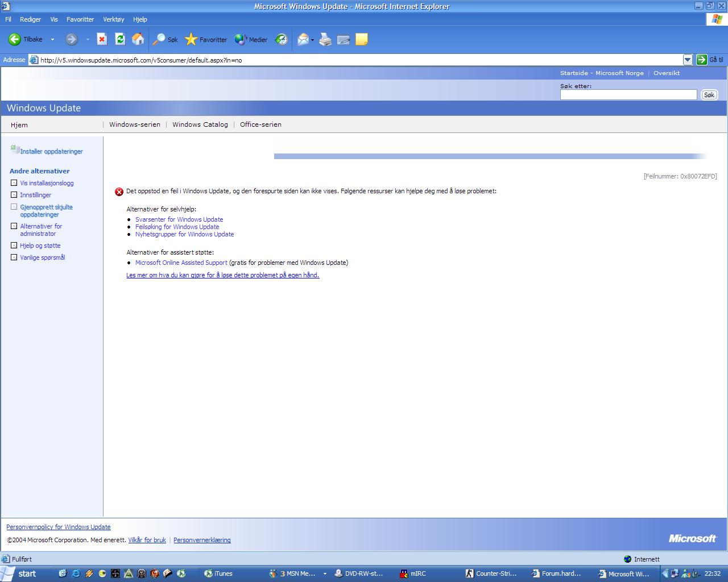
Task: Show browsing History with the clock icon
Action: coord(282,39)
